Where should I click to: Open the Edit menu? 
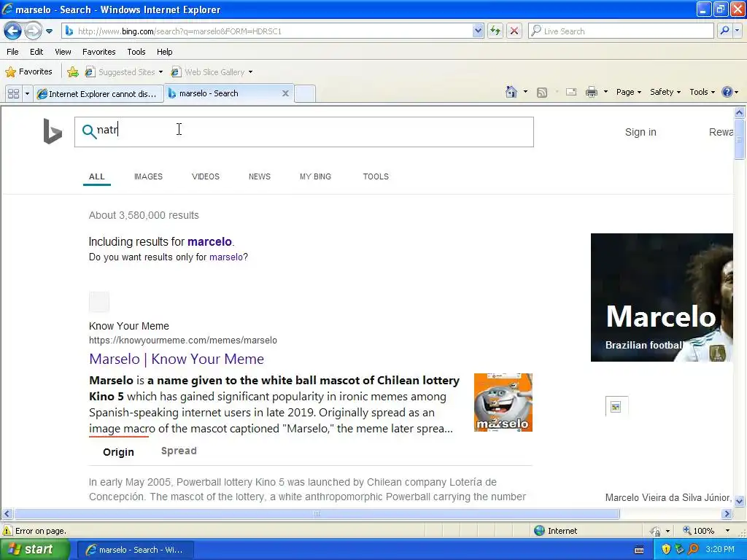click(36, 52)
